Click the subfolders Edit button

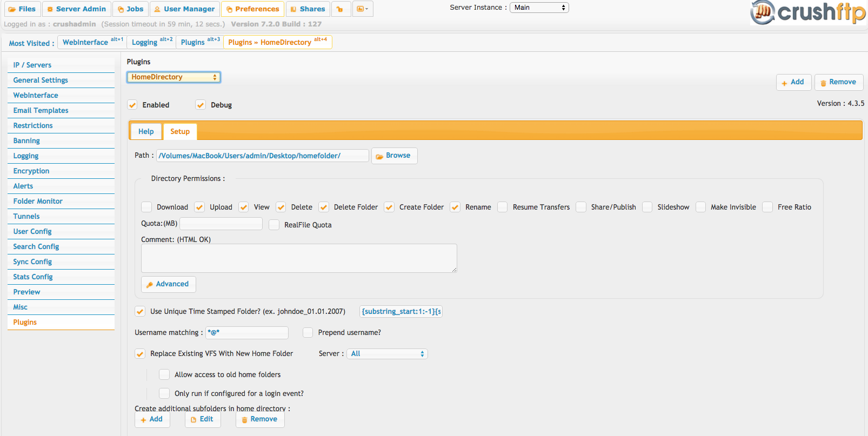[x=203, y=419]
